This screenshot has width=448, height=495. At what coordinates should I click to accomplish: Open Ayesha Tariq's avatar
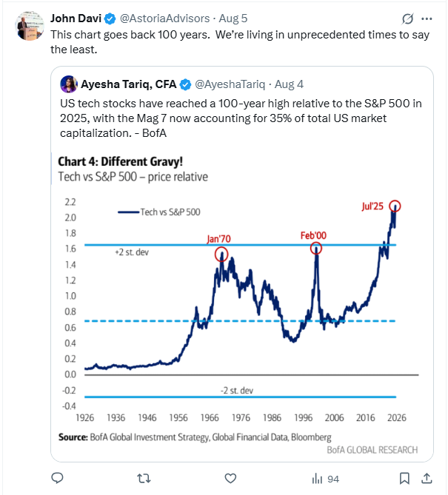[69, 84]
